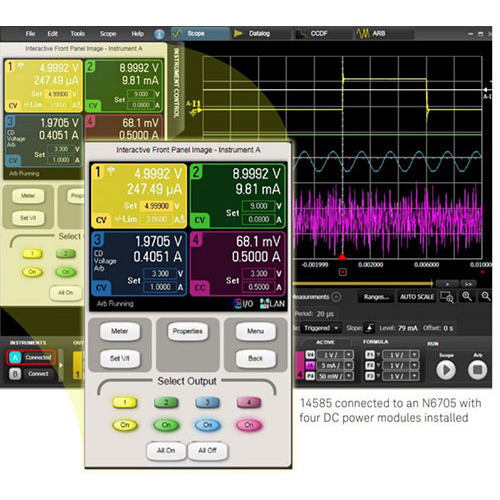Open the Edit menu
500x500 pixels.
52,34
